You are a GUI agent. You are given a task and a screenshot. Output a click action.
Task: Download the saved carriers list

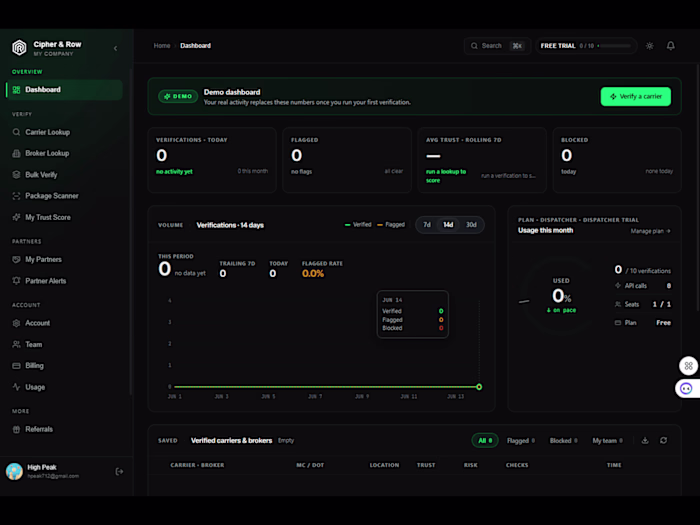(645, 441)
